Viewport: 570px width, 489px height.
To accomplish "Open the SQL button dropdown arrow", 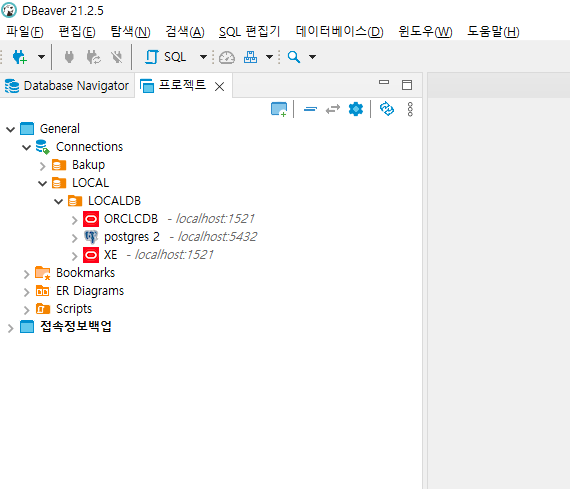I will (x=203, y=57).
